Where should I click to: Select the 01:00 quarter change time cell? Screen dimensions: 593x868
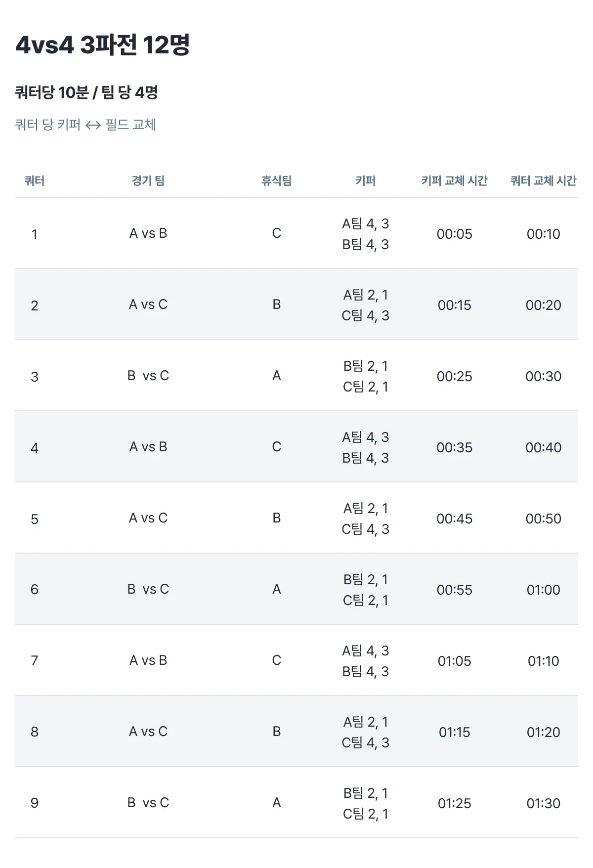tap(543, 590)
